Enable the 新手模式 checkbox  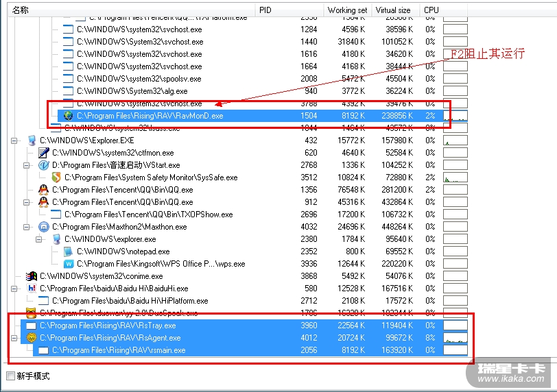pyautogui.click(x=11, y=376)
